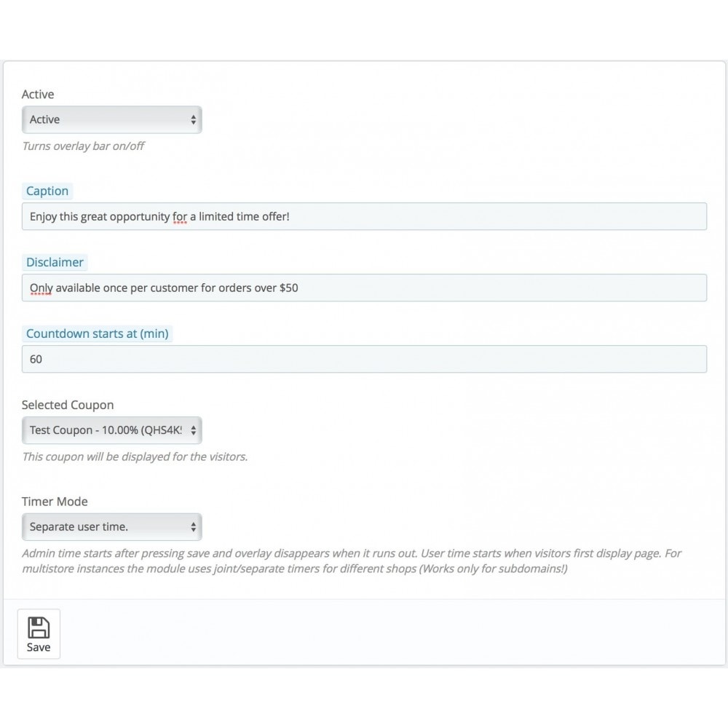This screenshot has width=728, height=728.
Task: Click the "Turns overlay bar on/off" hint text
Action: [x=83, y=146]
